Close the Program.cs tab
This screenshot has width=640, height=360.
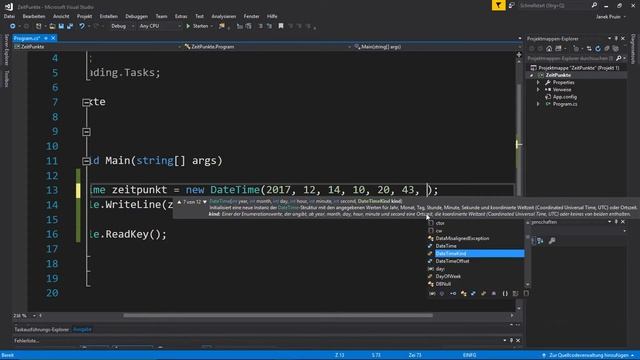click(53, 38)
